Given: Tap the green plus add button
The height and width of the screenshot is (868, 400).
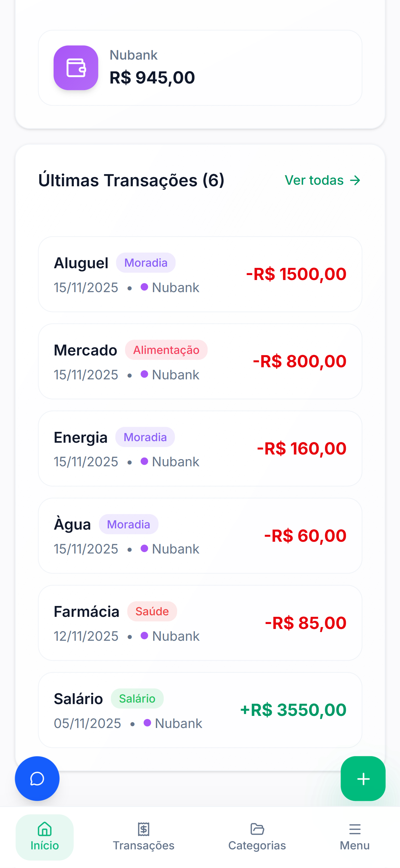Looking at the screenshot, I should tap(362, 778).
